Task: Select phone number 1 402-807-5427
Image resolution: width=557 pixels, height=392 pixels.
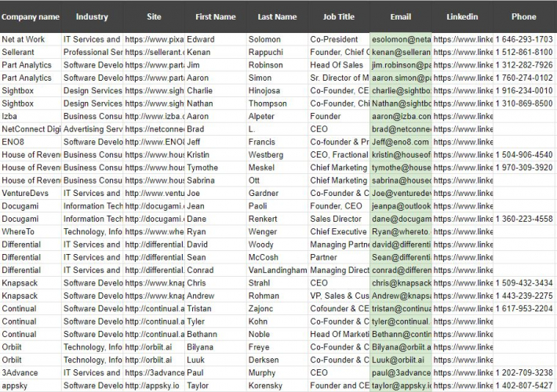Action: coord(524,385)
